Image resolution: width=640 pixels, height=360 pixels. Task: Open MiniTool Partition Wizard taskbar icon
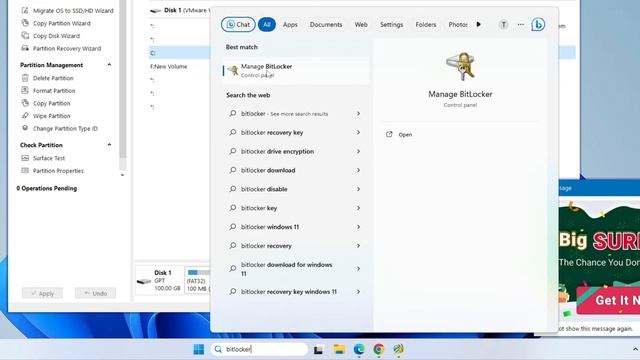(398, 349)
